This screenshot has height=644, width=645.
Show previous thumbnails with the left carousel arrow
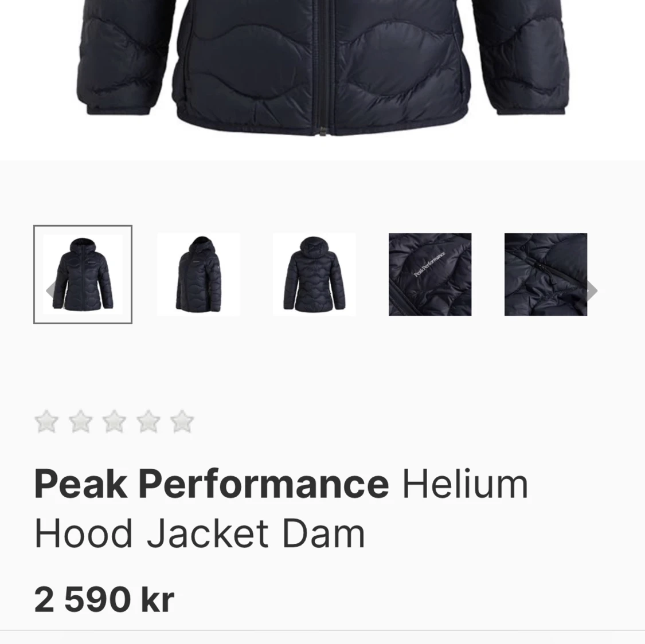click(x=50, y=290)
